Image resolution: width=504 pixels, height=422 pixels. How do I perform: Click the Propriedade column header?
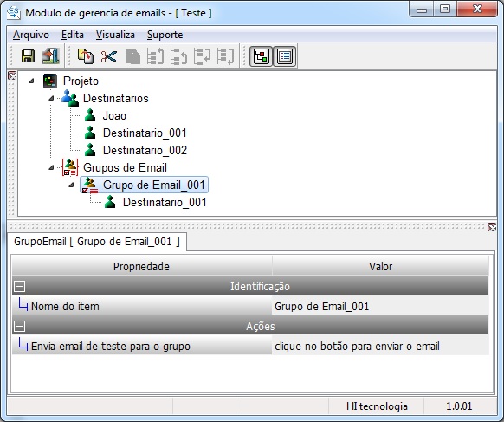(142, 266)
